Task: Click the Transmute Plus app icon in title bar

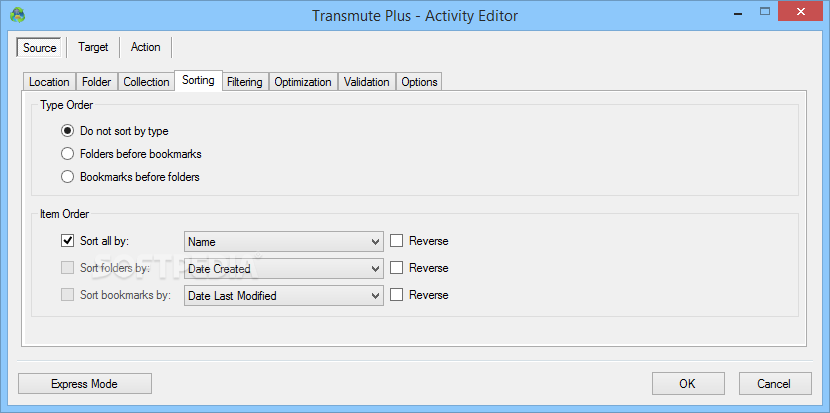Action: click(x=17, y=14)
